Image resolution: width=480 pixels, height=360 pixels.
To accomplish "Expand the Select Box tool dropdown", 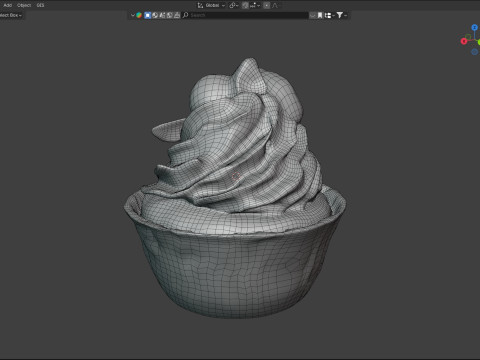I will coord(10,15).
